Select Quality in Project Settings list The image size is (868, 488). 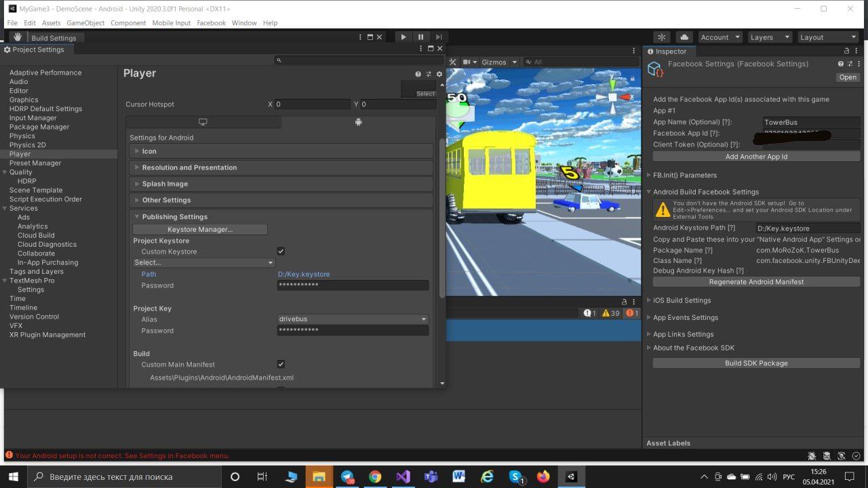(x=20, y=172)
